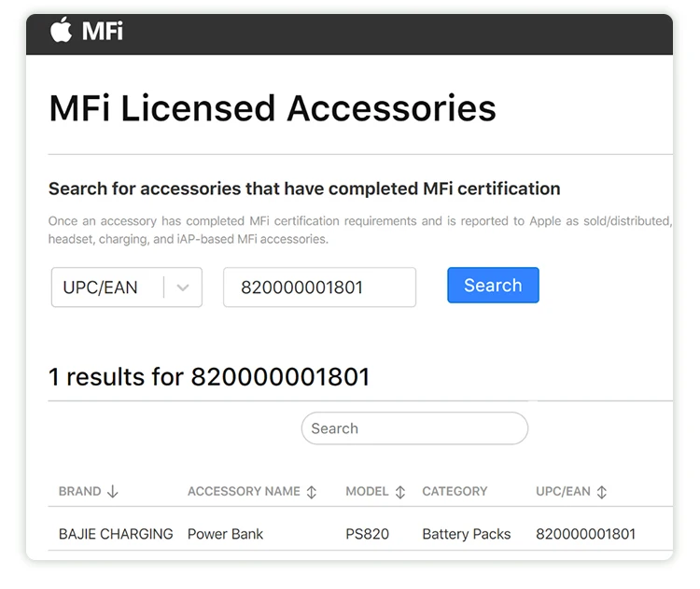Expand dropdown using the chevron arrow

[183, 287]
